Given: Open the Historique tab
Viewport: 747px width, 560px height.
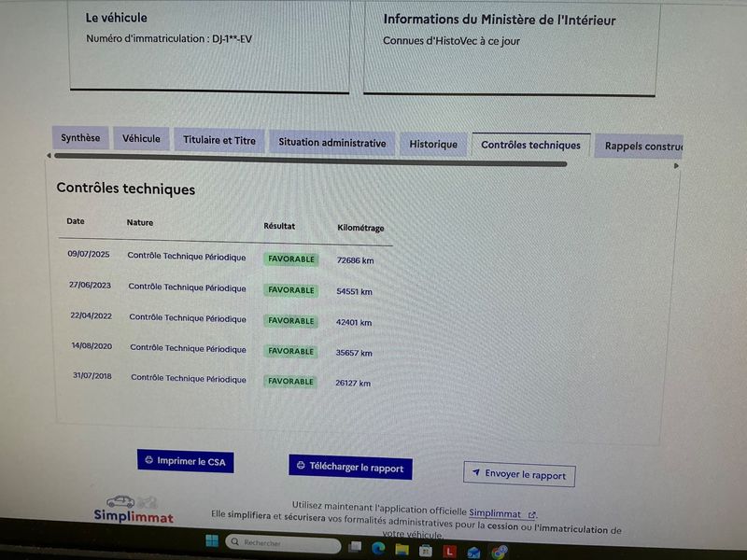Looking at the screenshot, I should [x=433, y=145].
